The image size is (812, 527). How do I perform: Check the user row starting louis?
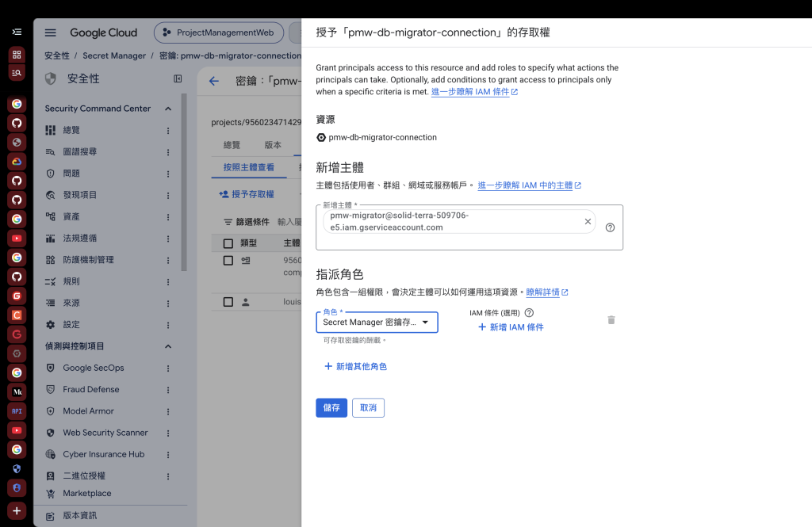point(228,302)
